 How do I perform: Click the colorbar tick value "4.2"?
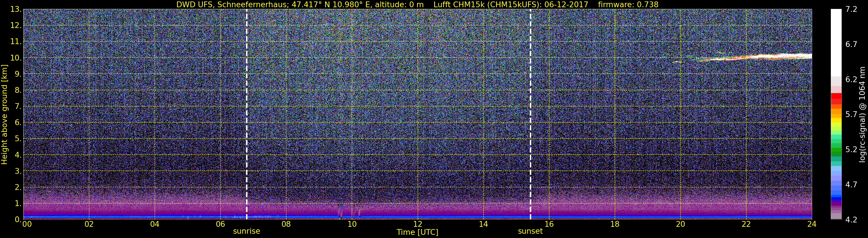coord(851,220)
